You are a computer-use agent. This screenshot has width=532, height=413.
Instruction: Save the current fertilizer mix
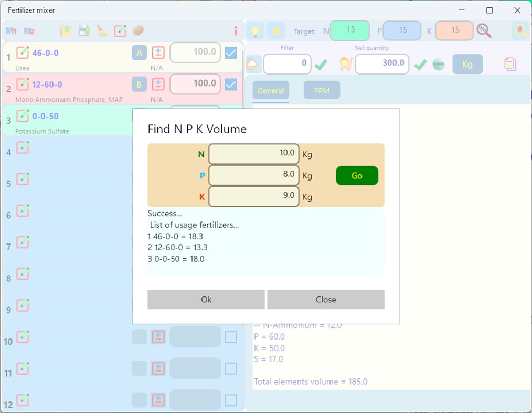[84, 31]
